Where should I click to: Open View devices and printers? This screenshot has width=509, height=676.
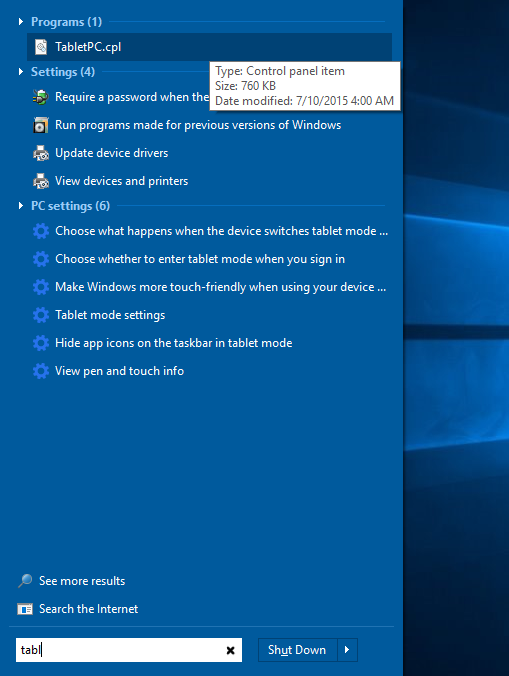click(x=122, y=181)
